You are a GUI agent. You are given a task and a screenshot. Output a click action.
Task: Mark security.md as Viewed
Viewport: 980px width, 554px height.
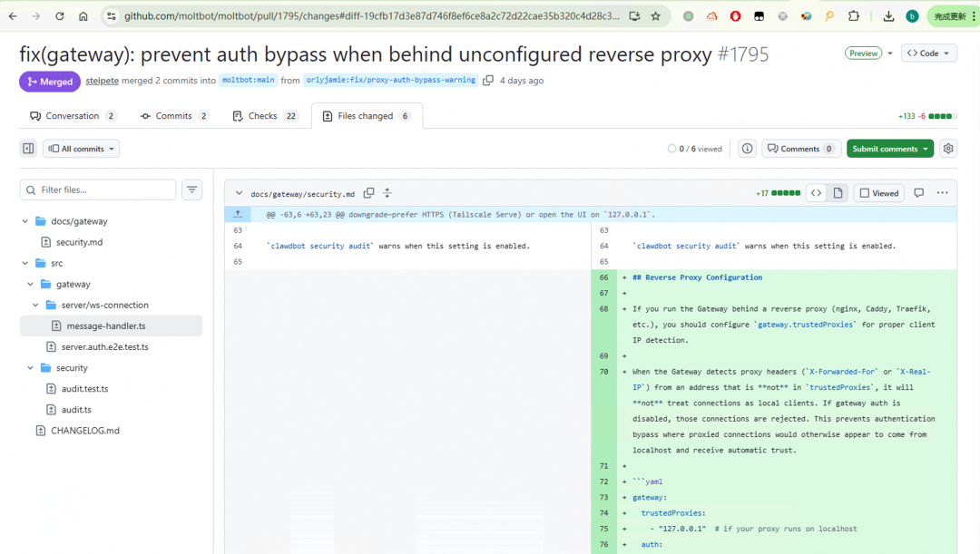(878, 193)
